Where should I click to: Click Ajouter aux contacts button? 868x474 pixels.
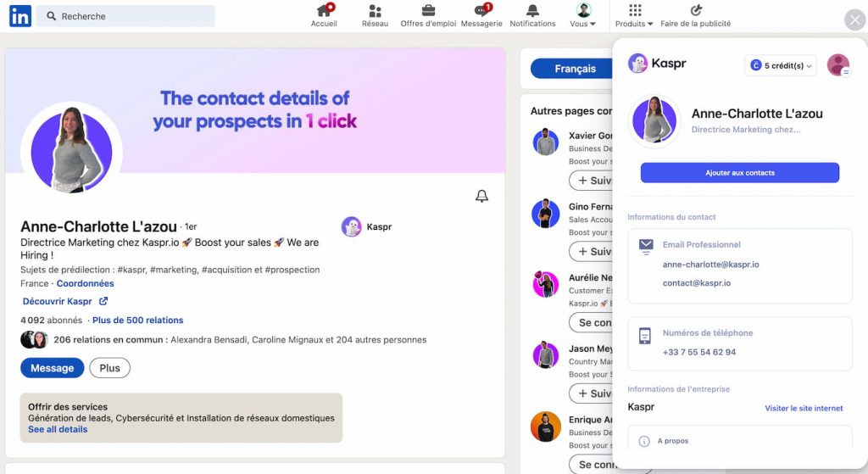point(739,173)
